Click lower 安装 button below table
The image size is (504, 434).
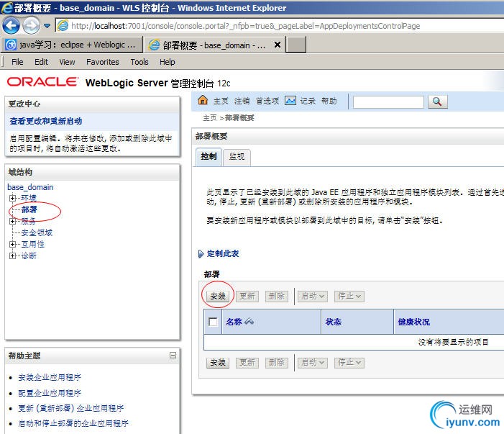[x=218, y=363]
